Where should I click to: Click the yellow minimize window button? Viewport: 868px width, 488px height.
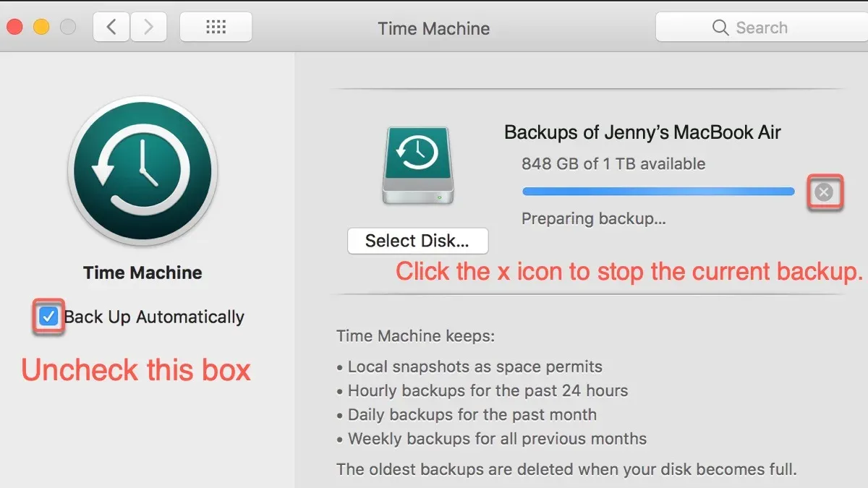tap(41, 27)
